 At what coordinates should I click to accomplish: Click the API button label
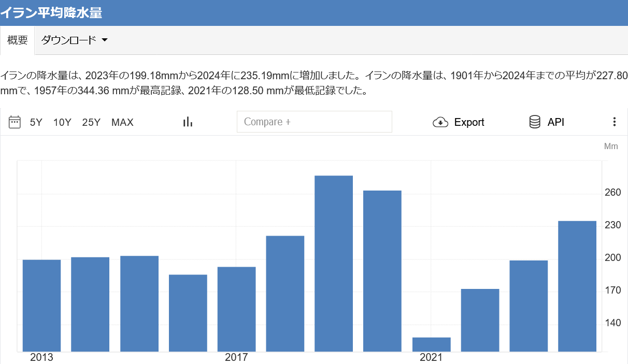click(555, 123)
